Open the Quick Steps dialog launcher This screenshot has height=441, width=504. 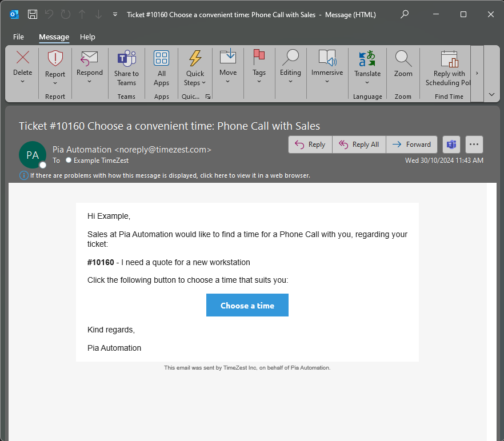(208, 97)
